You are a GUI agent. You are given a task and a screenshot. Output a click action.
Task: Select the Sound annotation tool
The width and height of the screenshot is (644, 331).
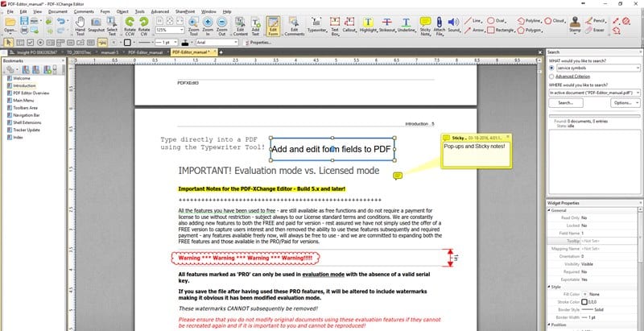pyautogui.click(x=453, y=26)
